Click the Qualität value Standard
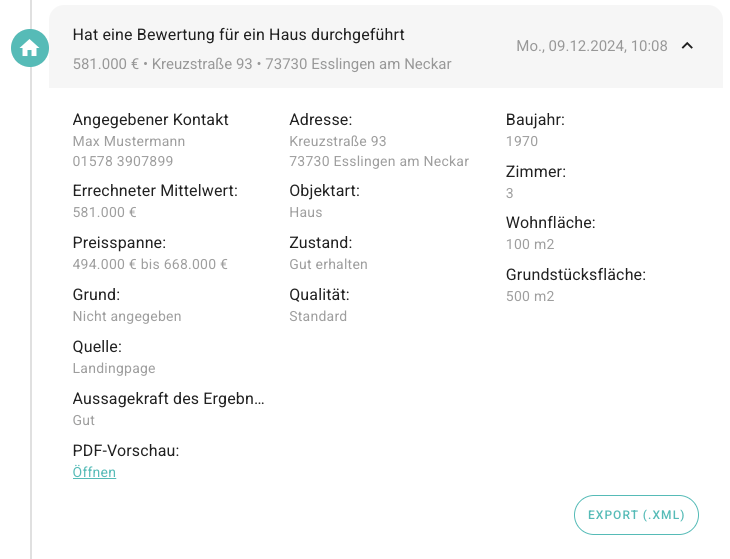The width and height of the screenshot is (730, 559). [318, 316]
